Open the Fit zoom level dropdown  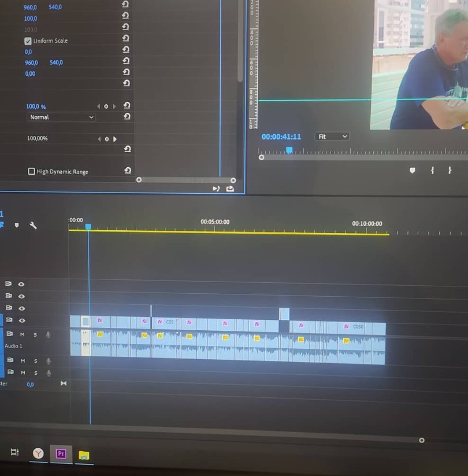(x=332, y=136)
